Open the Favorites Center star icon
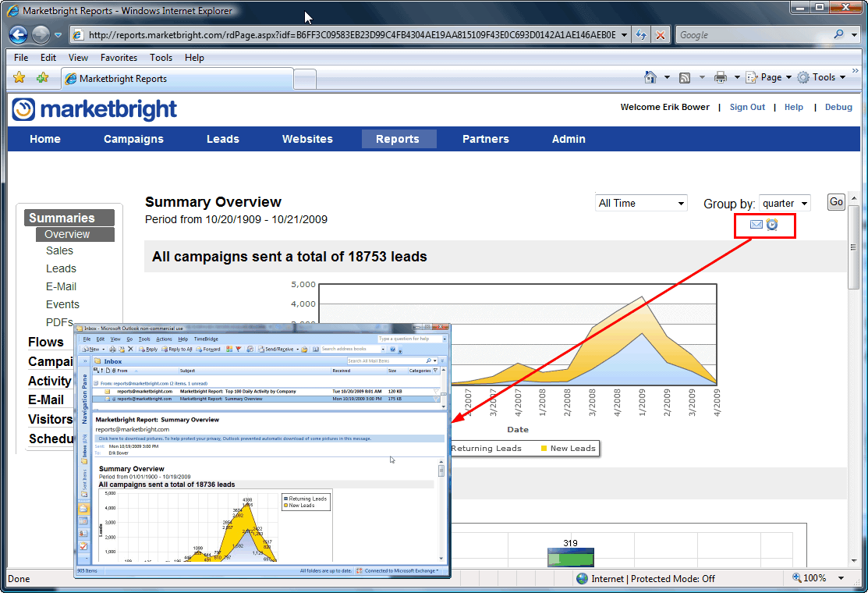The width and height of the screenshot is (868, 593). (19, 77)
